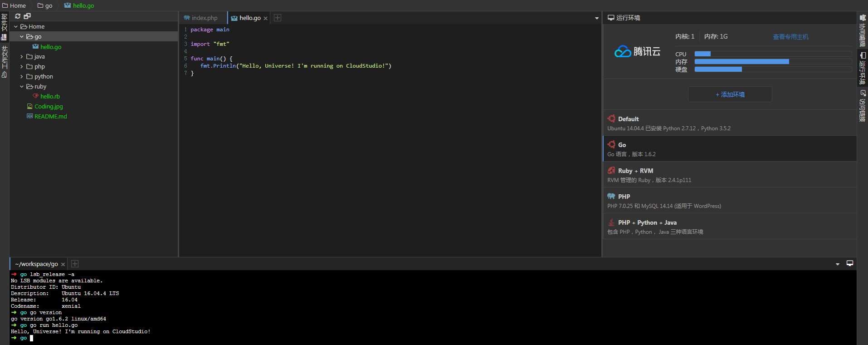This screenshot has height=345, width=868.
Task: Click the collapse-all folders icon
Action: click(x=27, y=16)
